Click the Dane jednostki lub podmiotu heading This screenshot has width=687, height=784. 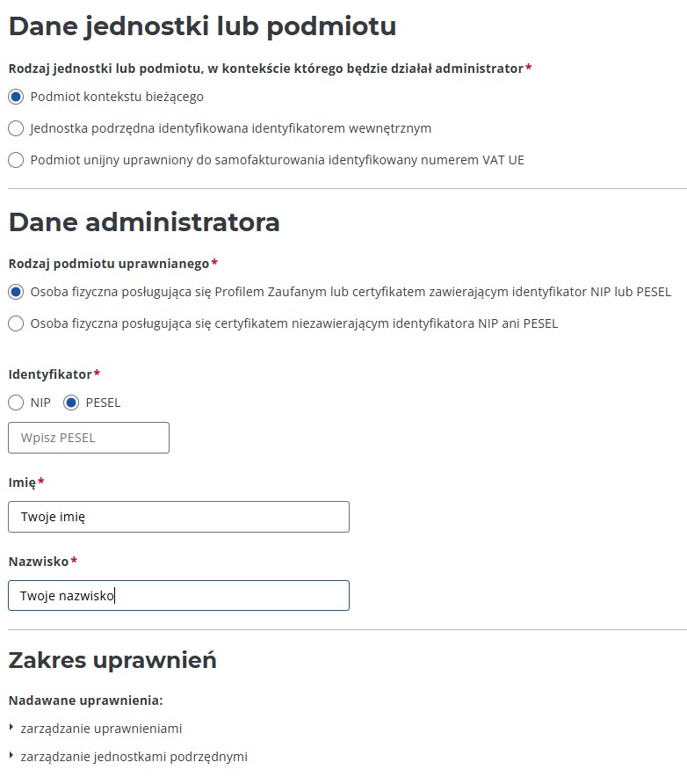click(202, 26)
